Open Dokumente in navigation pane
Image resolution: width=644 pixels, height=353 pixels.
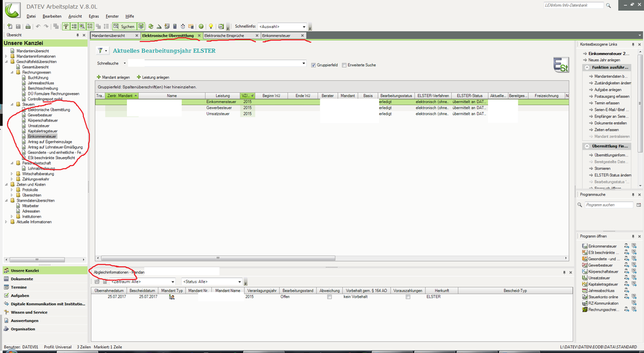(22, 278)
